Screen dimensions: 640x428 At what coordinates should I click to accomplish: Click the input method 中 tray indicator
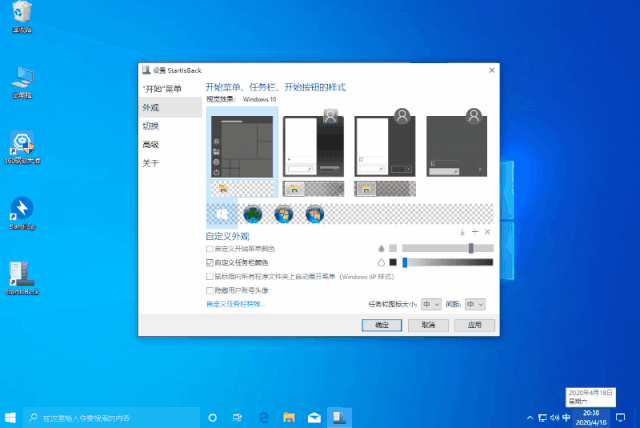pyautogui.click(x=566, y=418)
